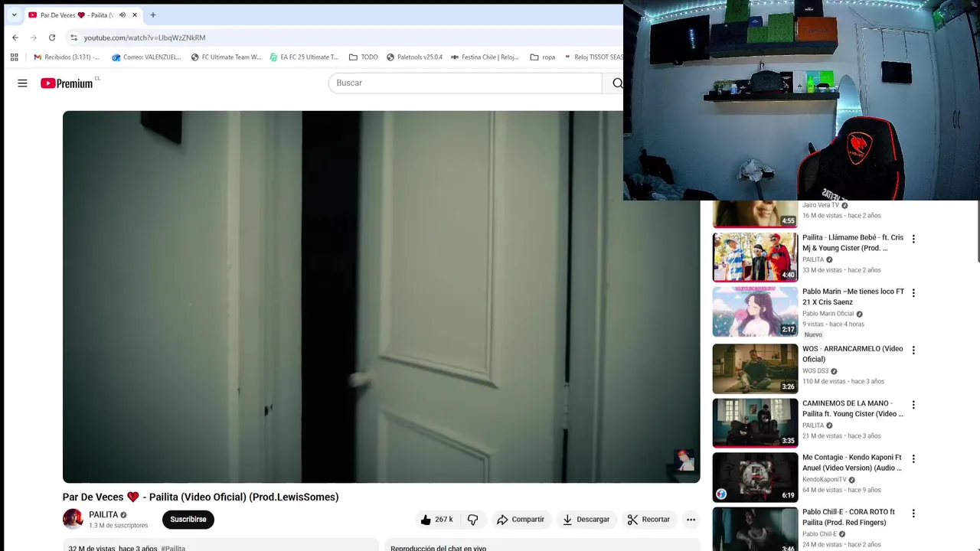
Task: Open the Me Contagie video thumbnail
Action: [755, 478]
